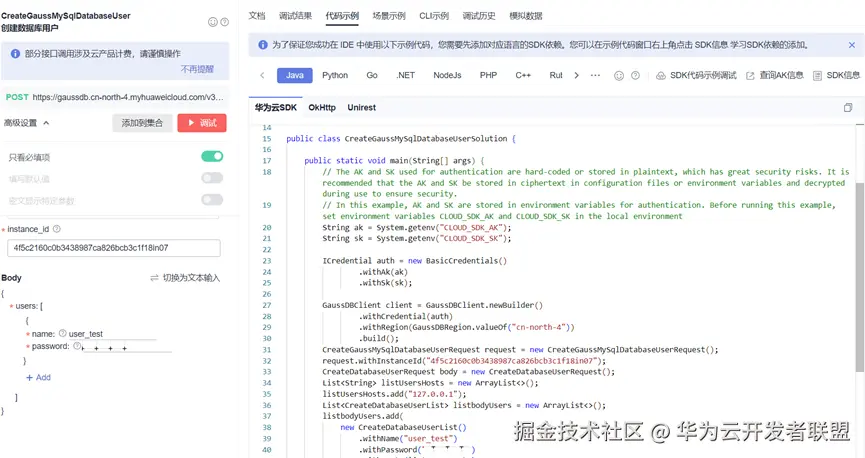This screenshot has width=865, height=458.
Task: Click the 添加到集合 button
Action: 142,123
